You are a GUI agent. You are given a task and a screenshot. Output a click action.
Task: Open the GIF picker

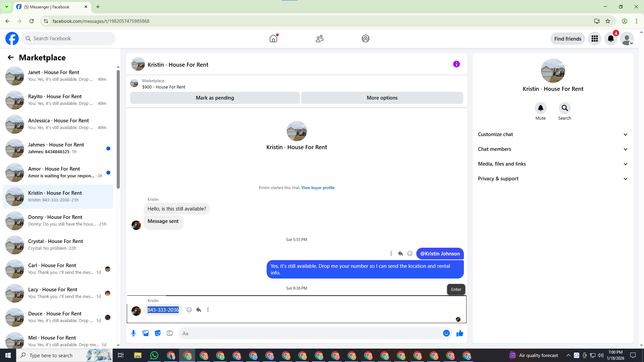pyautogui.click(x=170, y=333)
